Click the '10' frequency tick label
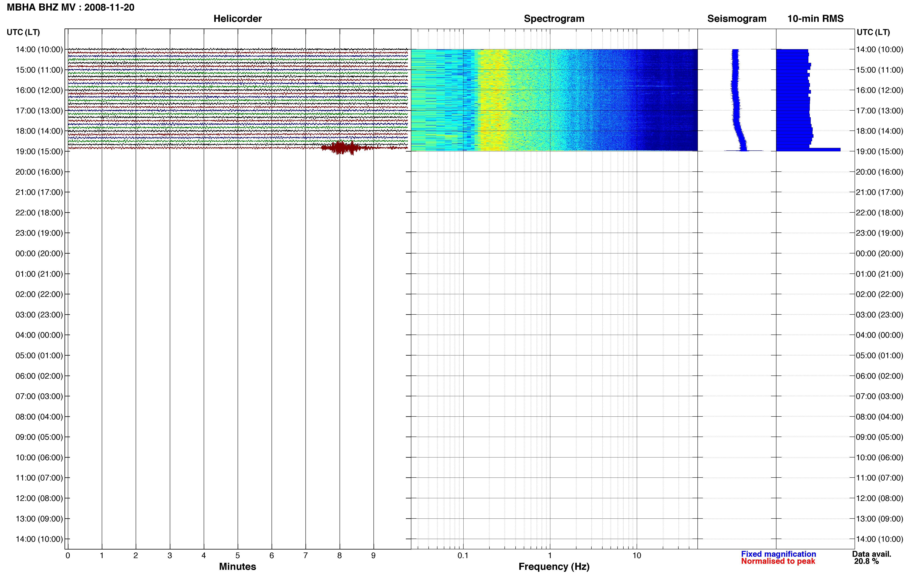 pos(636,555)
